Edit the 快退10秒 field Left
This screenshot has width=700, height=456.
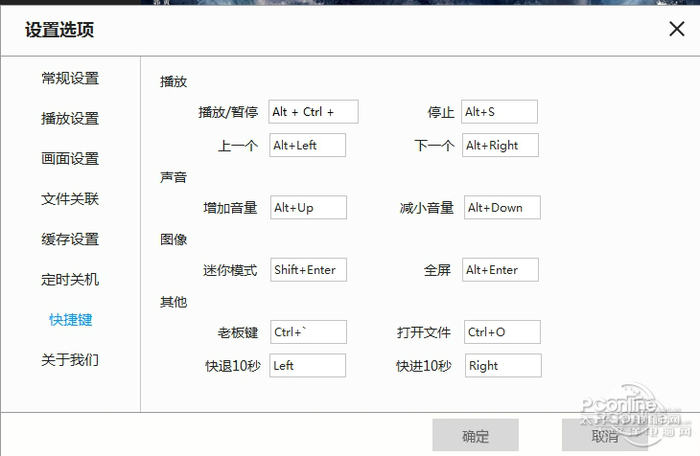308,365
